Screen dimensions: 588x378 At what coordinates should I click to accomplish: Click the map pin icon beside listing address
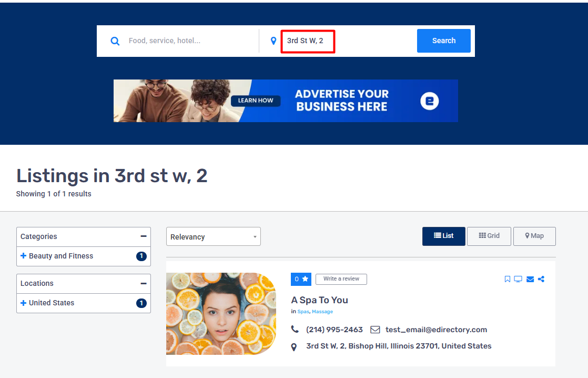point(294,347)
